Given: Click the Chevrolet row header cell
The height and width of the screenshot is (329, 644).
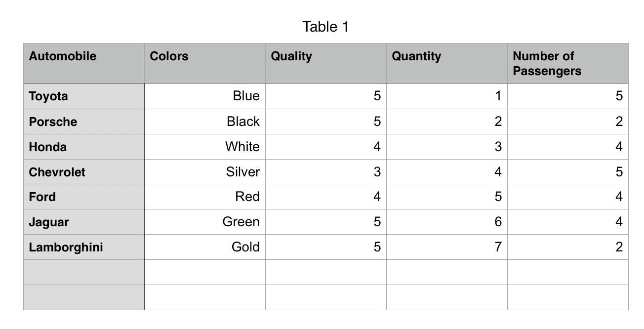Looking at the screenshot, I should [84, 172].
